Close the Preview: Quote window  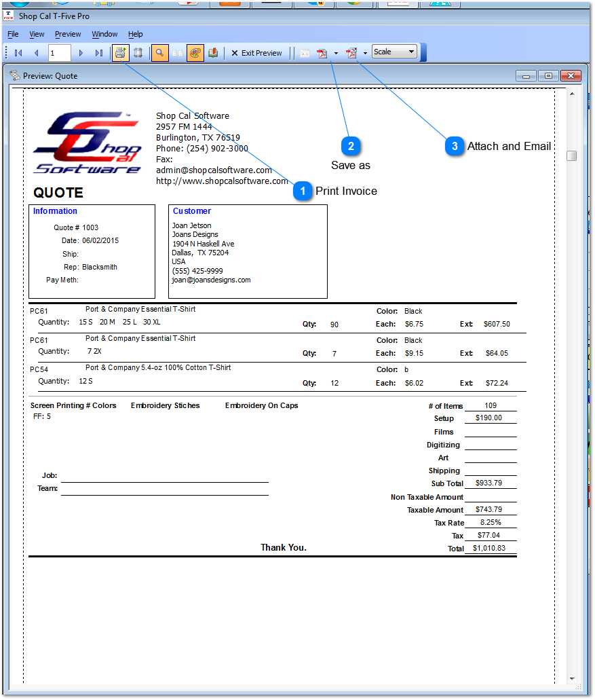pos(571,76)
